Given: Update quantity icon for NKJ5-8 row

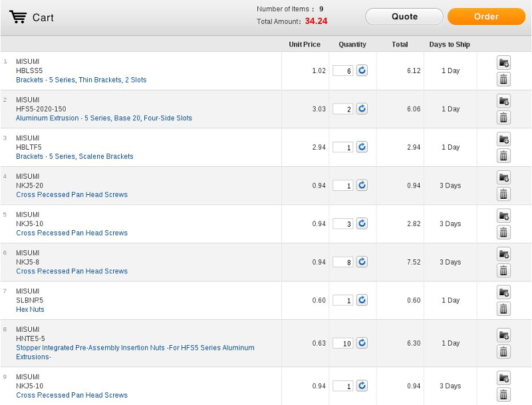Looking at the screenshot, I should [x=362, y=262].
